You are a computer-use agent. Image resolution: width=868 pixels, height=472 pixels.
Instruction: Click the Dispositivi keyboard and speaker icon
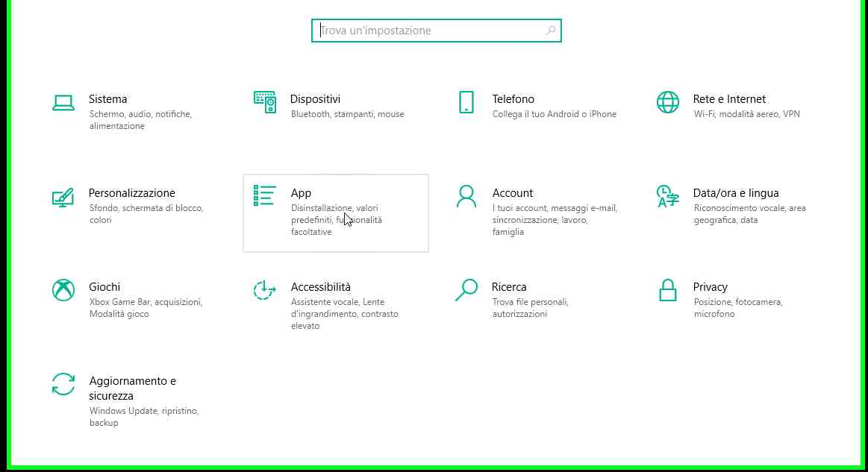pyautogui.click(x=265, y=102)
